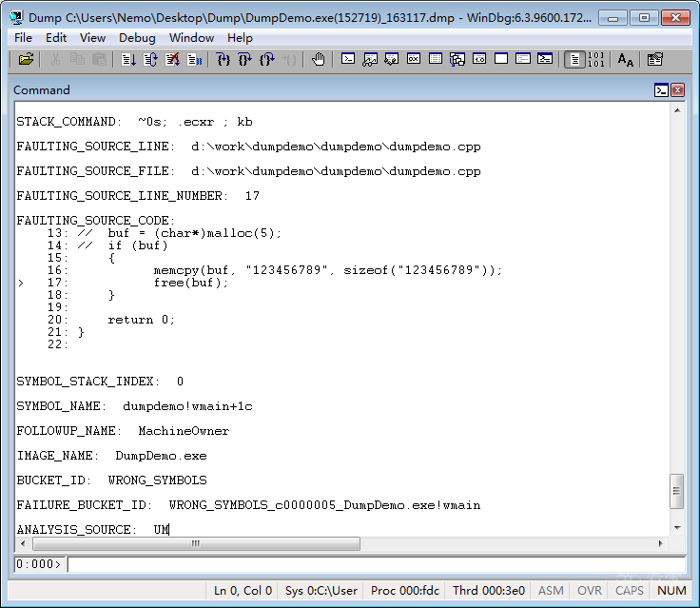Screen dimensions: 700x608
Task: Open the Options toolbar icon
Action: (x=655, y=59)
